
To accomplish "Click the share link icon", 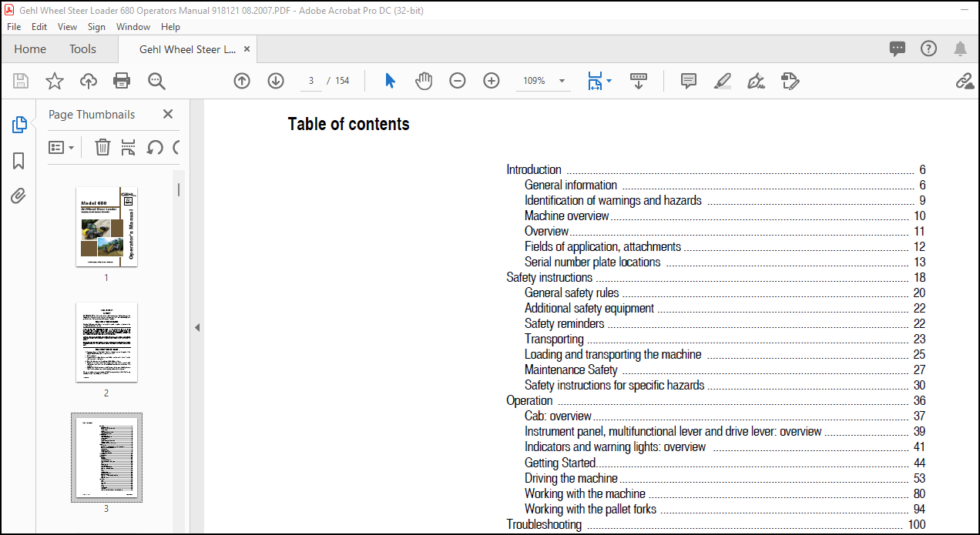I will click(965, 81).
